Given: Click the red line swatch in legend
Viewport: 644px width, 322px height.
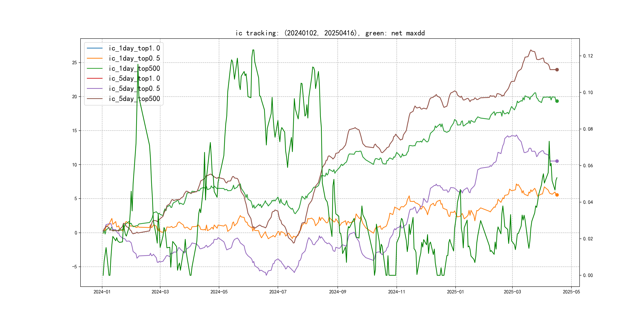Looking at the screenshot, I should point(94,79).
